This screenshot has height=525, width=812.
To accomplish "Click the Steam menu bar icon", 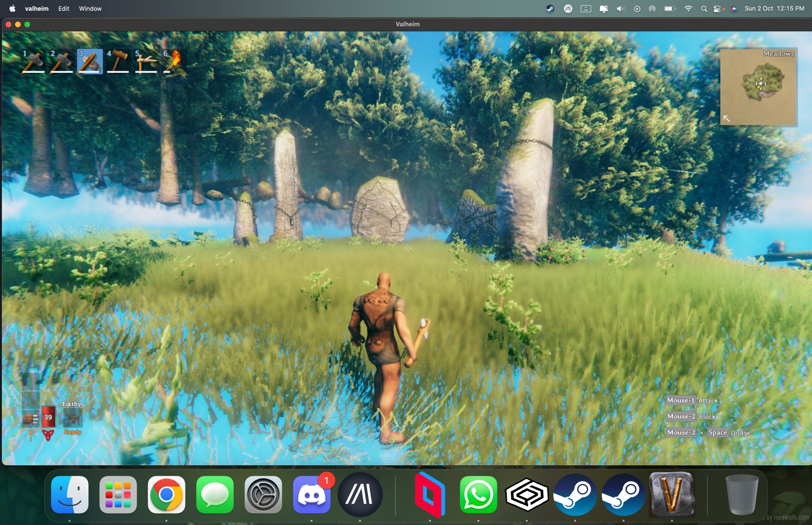I will [550, 9].
